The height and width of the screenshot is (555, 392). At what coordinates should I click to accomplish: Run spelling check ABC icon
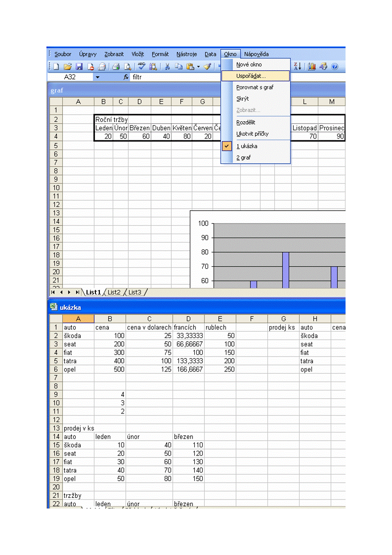141,66
